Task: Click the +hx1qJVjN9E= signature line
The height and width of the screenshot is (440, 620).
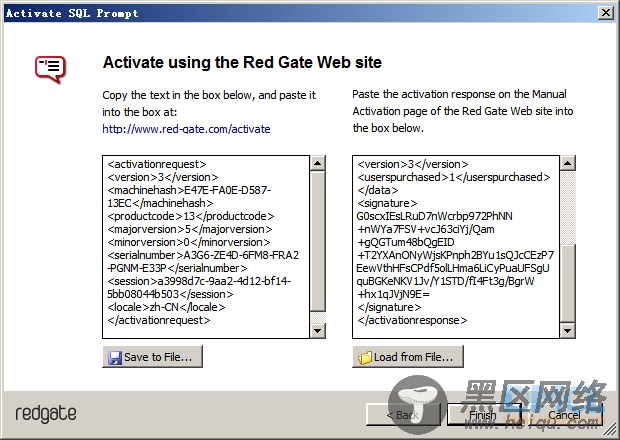Action: click(x=393, y=294)
